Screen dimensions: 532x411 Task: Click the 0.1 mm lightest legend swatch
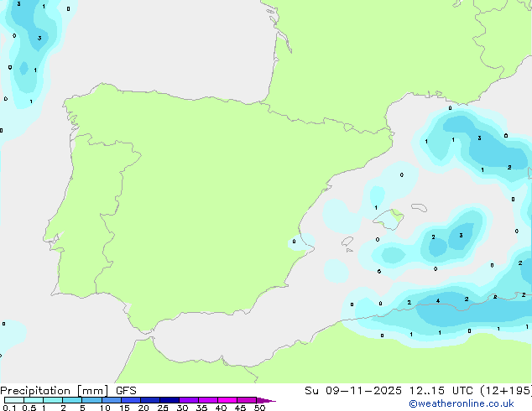coord(14,400)
